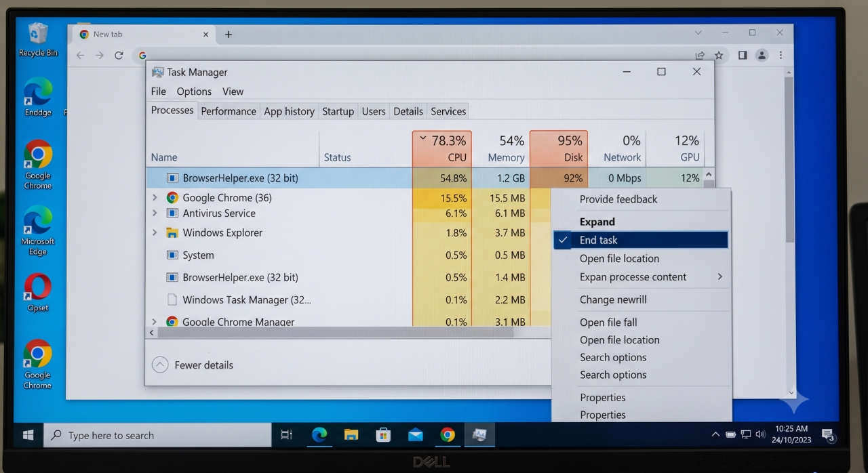868x473 pixels.
Task: Switch to the Services tab
Action: 448,111
